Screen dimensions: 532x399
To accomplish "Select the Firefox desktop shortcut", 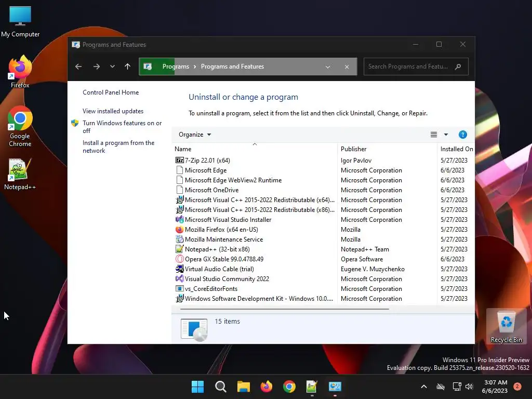I will pos(20,72).
